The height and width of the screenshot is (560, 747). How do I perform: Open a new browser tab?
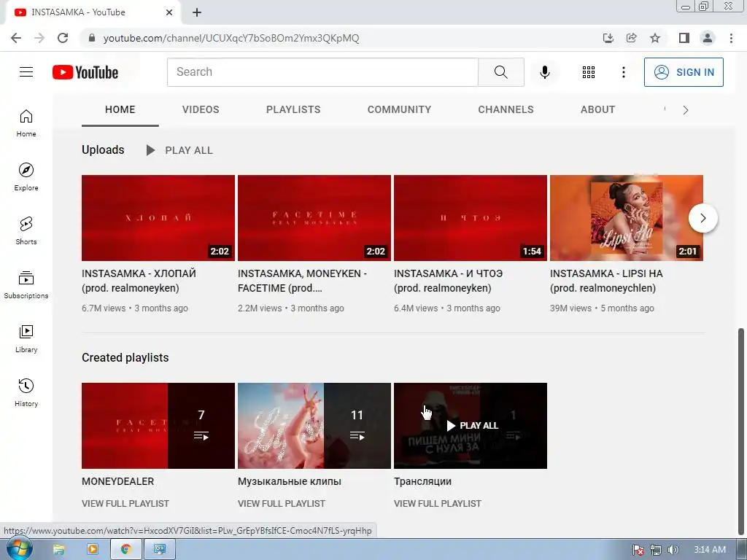tap(197, 12)
